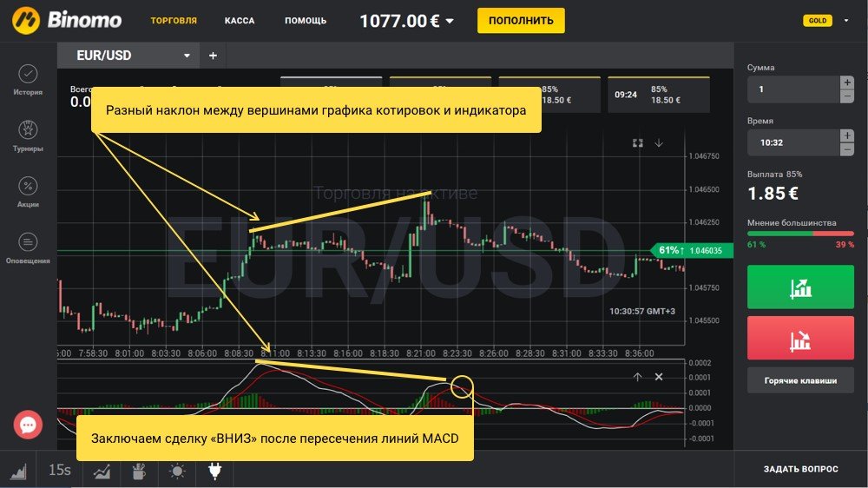This screenshot has height=488, width=868.
Task: Open the Торговля menu item
Action: click(174, 21)
